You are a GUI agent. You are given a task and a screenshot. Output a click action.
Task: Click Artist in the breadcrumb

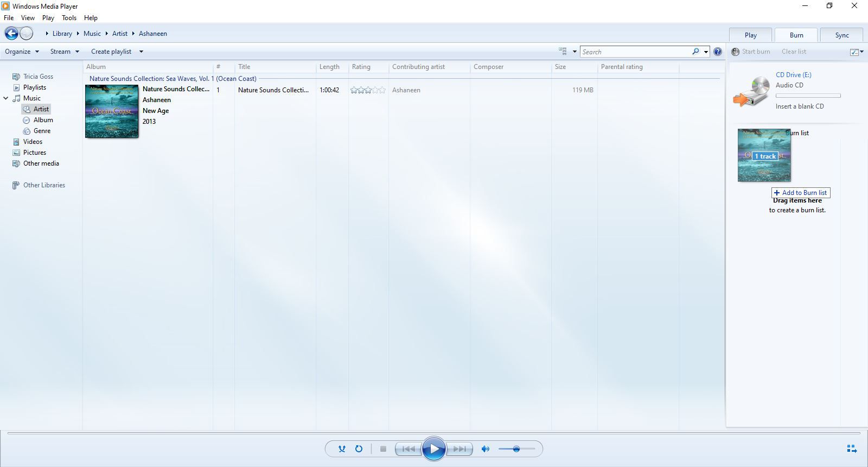tap(120, 34)
